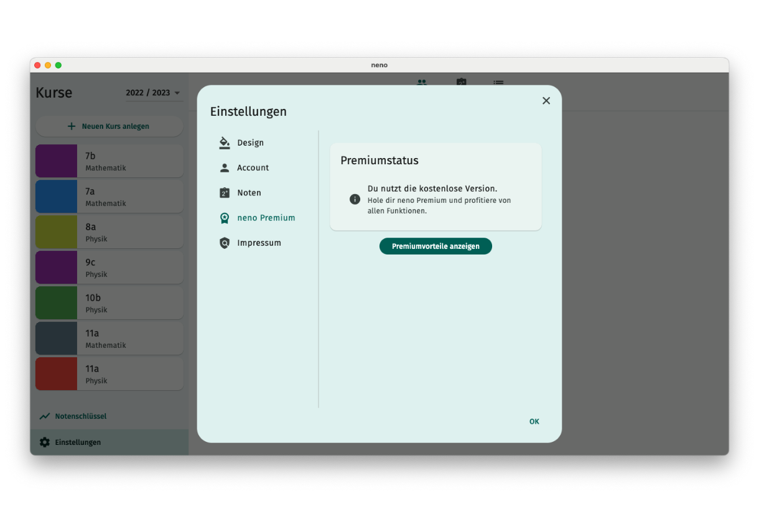Open the 7b Mathematik course
This screenshot has width=759, height=532.
[x=109, y=161]
